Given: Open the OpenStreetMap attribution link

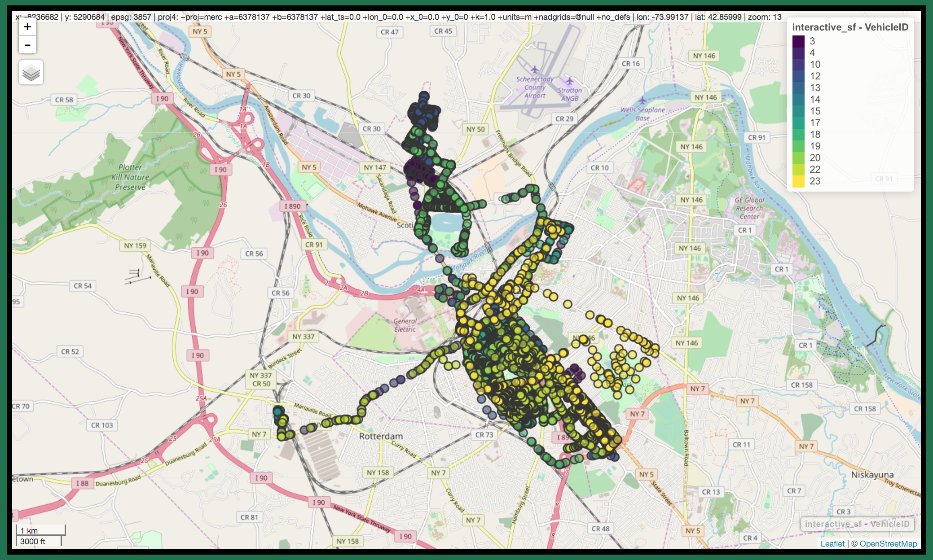Looking at the screenshot, I should click(x=888, y=543).
